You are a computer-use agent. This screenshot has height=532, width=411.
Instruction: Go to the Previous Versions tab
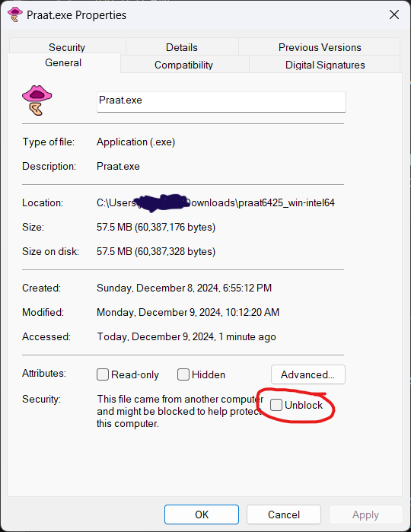(x=320, y=47)
